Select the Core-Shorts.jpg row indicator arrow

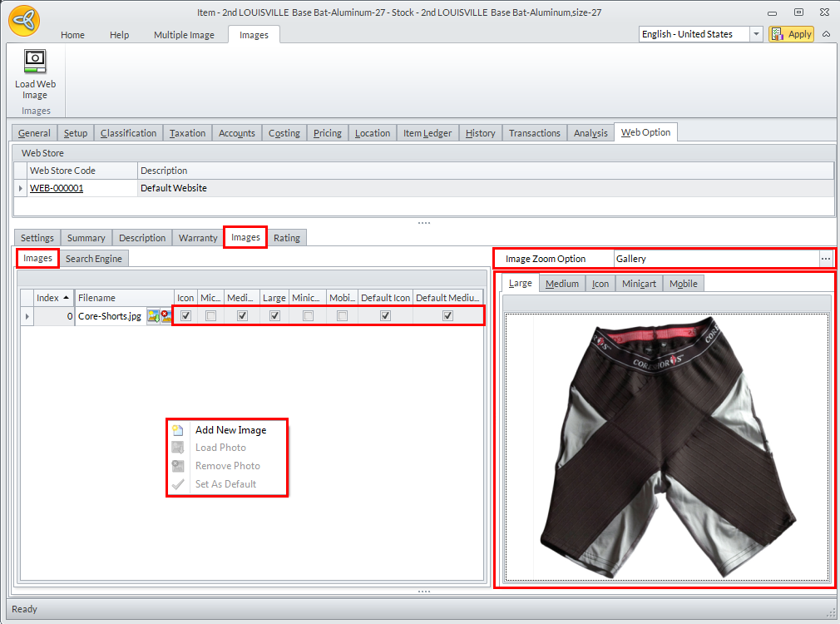coord(27,316)
